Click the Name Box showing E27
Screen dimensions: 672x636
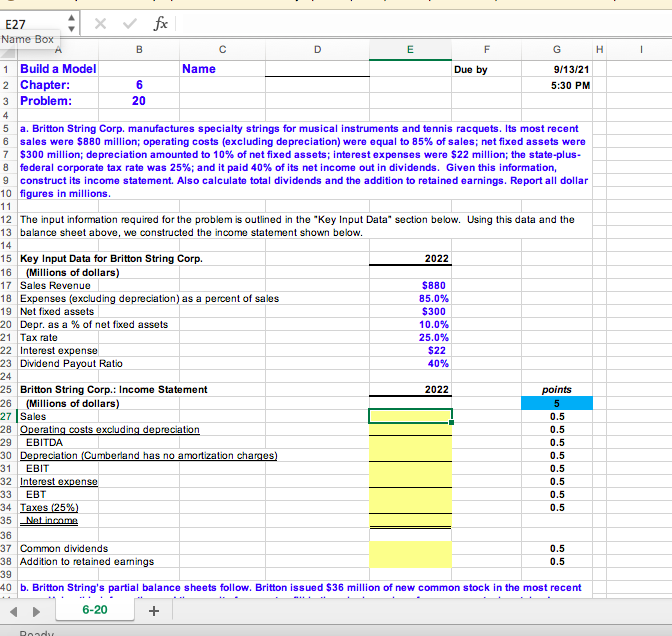(x=33, y=24)
